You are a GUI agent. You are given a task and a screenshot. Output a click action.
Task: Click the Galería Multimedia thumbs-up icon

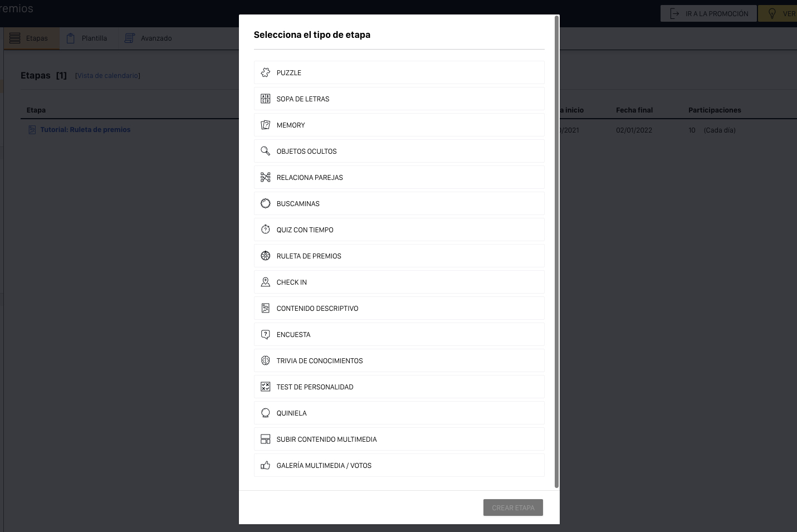266,465
